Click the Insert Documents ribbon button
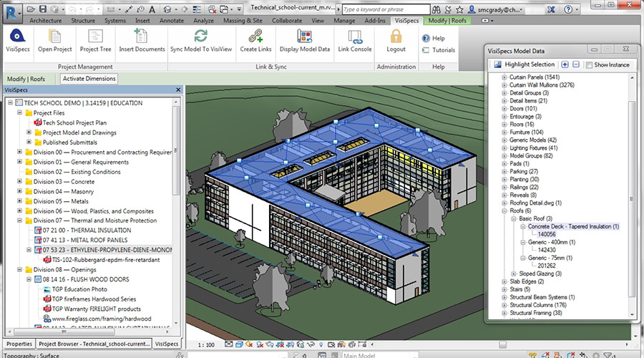644x358 pixels. (x=142, y=41)
